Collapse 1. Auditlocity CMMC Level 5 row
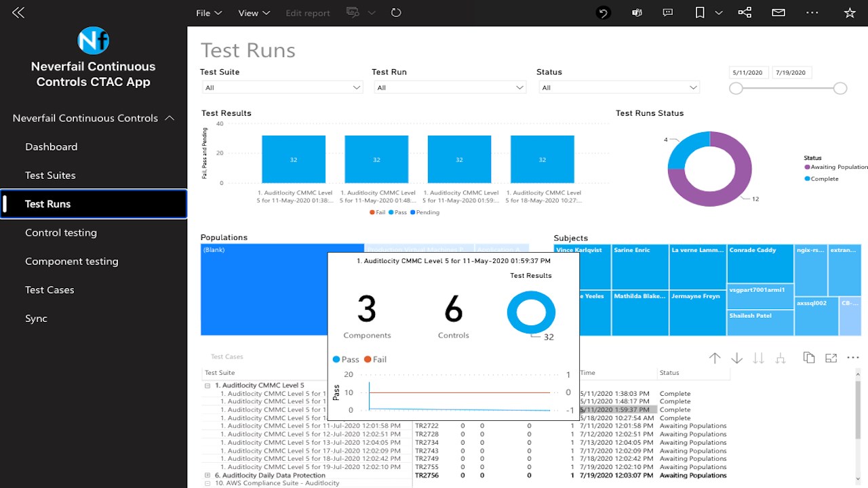Screen dimensions: 868x488 [x=208, y=385]
